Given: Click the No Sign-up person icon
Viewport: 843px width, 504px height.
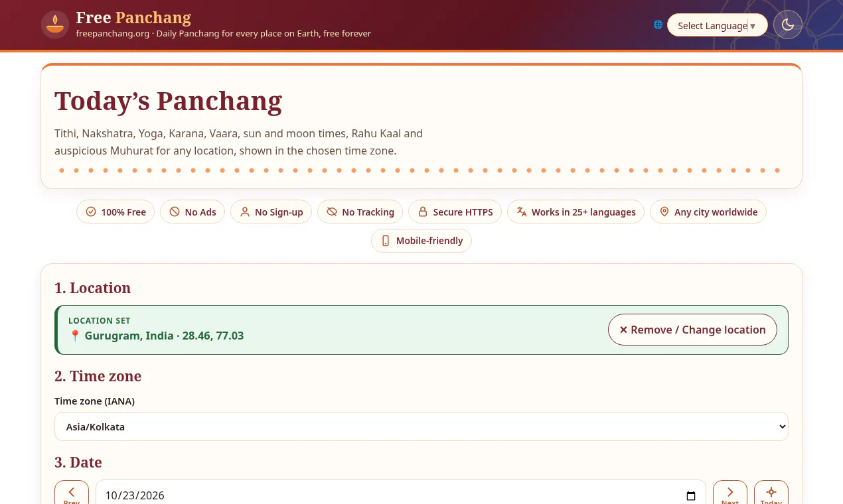Looking at the screenshot, I should pyautogui.click(x=245, y=212).
